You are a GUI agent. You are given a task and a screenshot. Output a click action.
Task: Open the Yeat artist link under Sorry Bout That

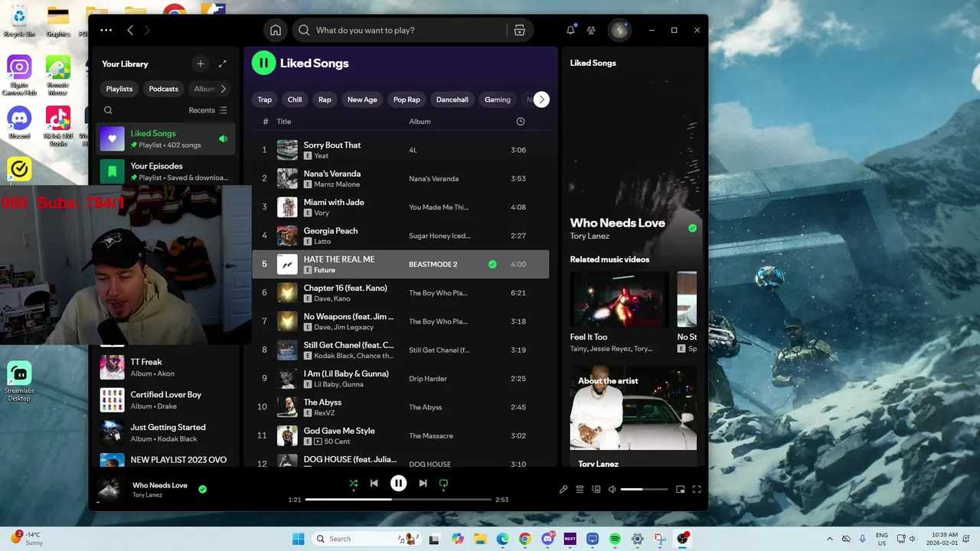pyautogui.click(x=322, y=155)
